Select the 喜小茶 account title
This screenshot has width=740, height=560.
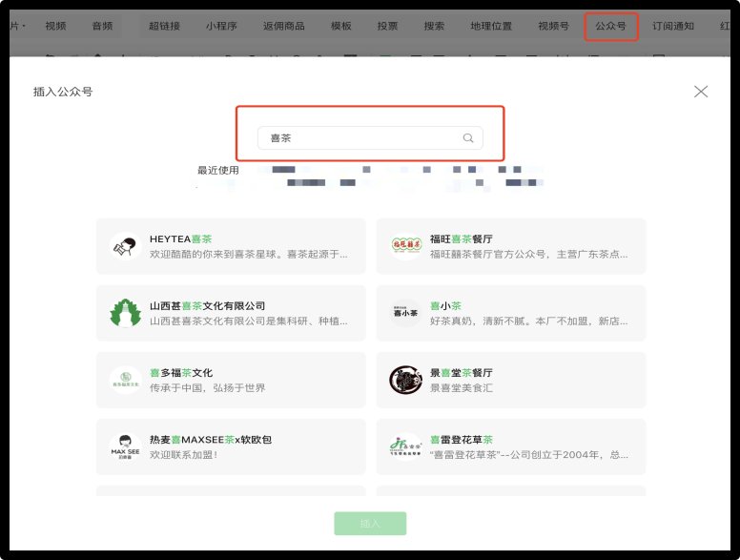(445, 306)
